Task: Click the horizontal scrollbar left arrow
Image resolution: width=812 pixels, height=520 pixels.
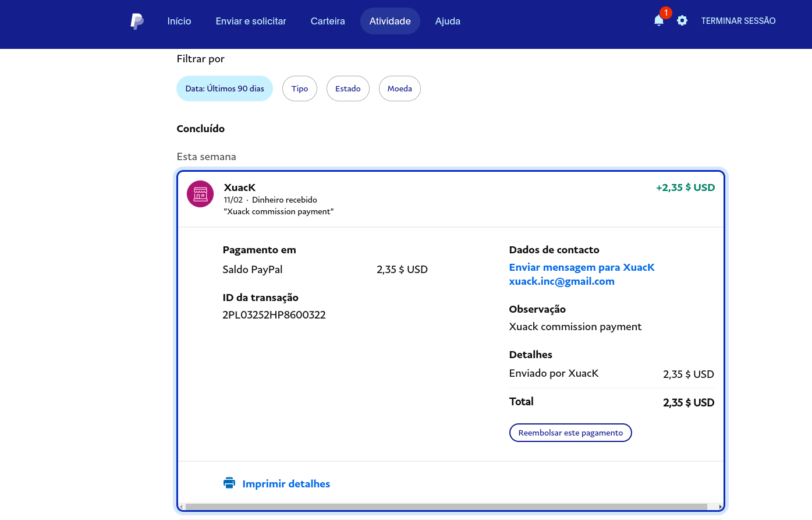Action: [x=181, y=507]
